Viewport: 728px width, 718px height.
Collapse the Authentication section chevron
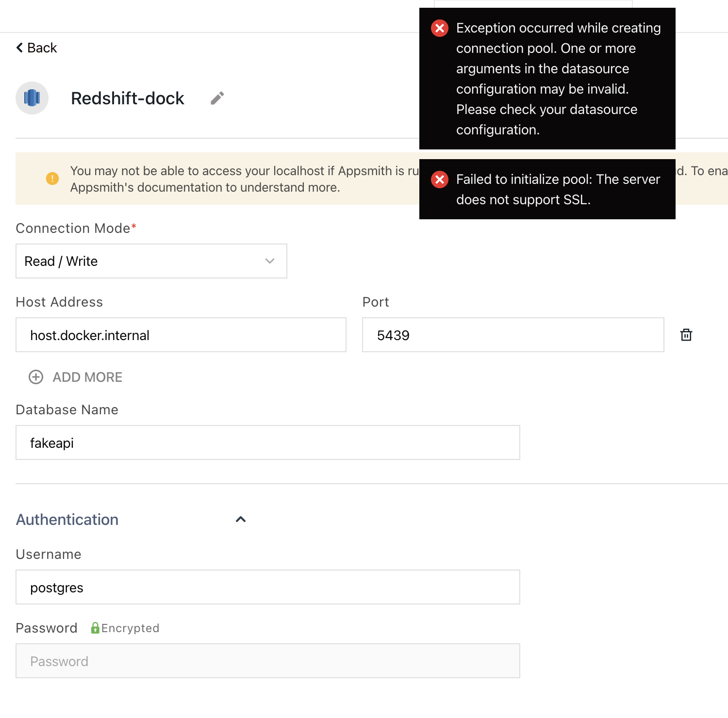tap(241, 520)
